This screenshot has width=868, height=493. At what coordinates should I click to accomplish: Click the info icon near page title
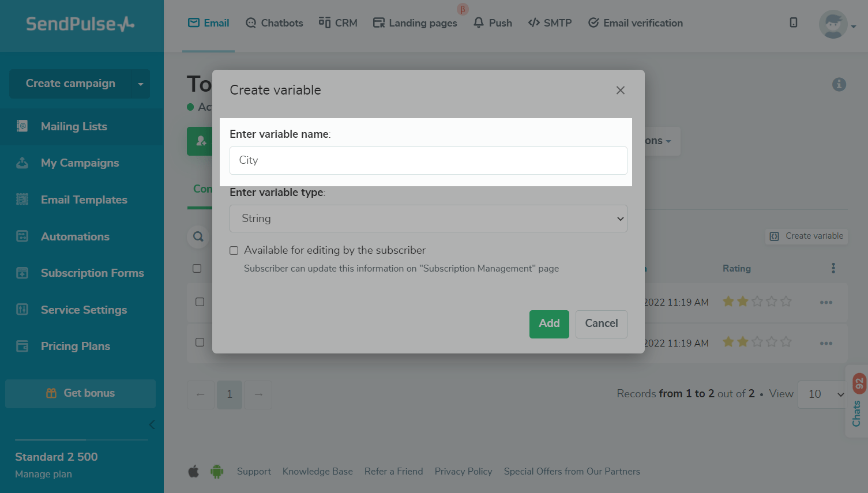click(x=839, y=85)
